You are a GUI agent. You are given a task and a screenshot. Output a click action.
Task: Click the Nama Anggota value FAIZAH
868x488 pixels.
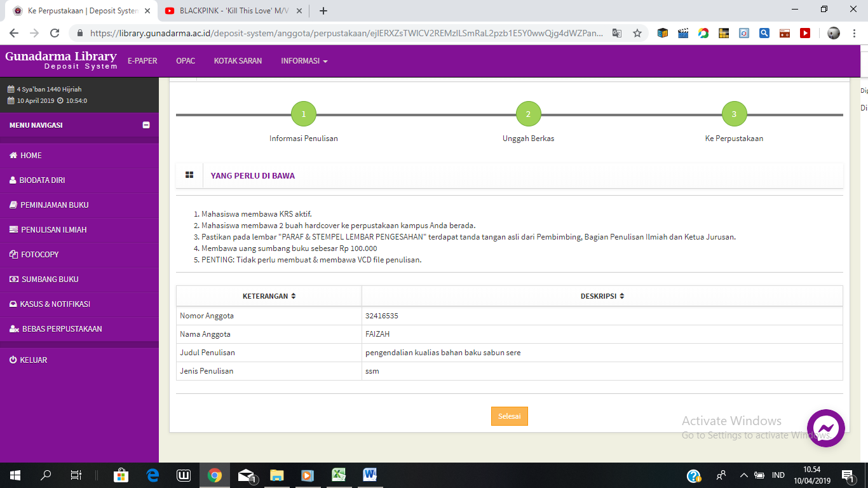[377, 334]
